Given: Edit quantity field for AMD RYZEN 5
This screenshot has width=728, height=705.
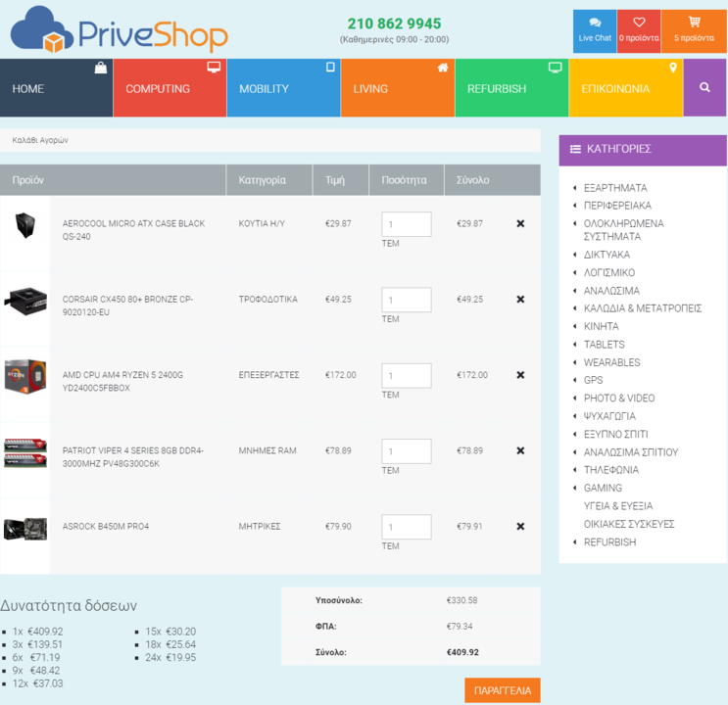Looking at the screenshot, I should pyautogui.click(x=407, y=375).
